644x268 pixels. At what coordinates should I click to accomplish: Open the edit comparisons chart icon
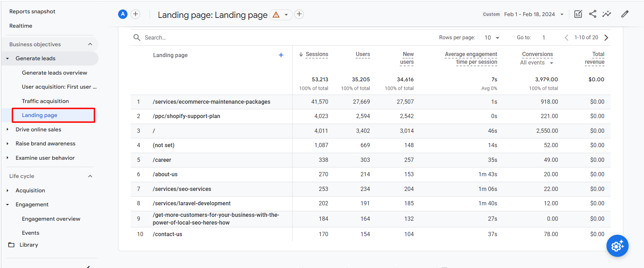578,14
